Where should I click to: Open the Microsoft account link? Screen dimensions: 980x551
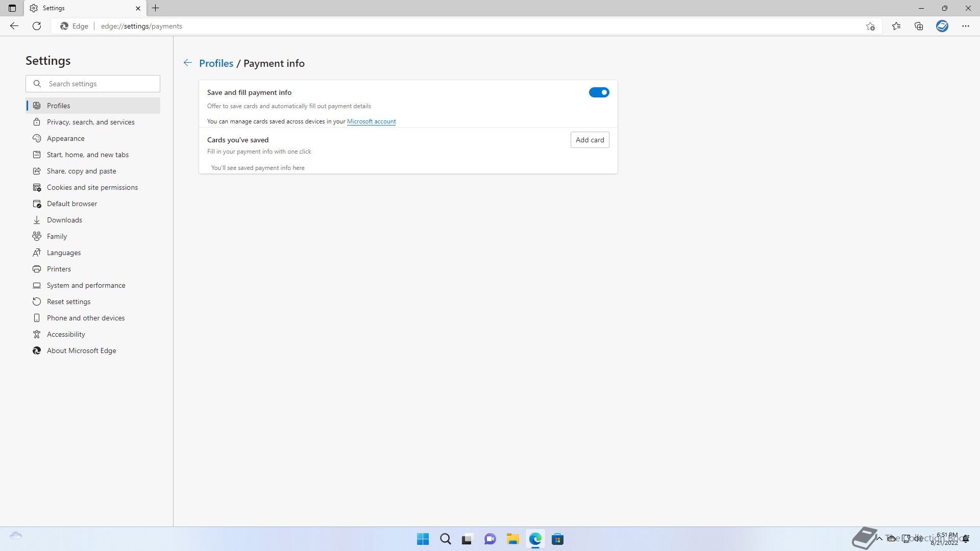[x=371, y=121]
